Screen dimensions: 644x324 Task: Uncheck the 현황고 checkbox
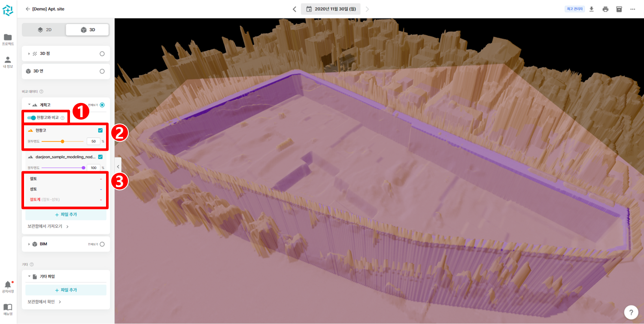(100, 130)
